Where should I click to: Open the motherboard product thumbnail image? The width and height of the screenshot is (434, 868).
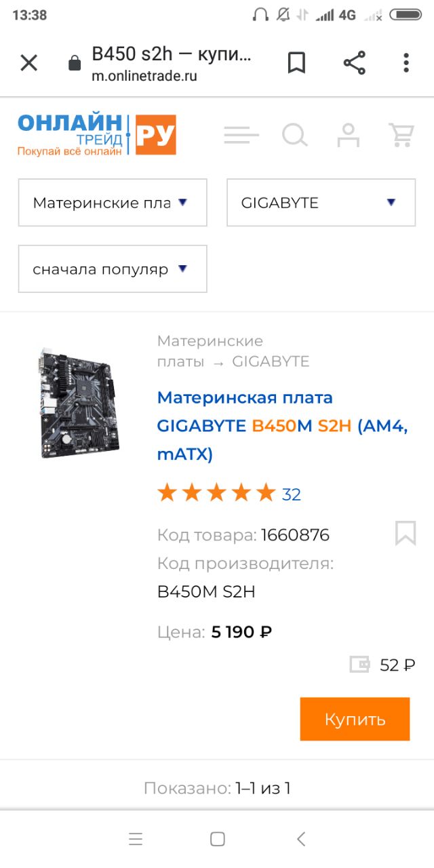coord(77,403)
